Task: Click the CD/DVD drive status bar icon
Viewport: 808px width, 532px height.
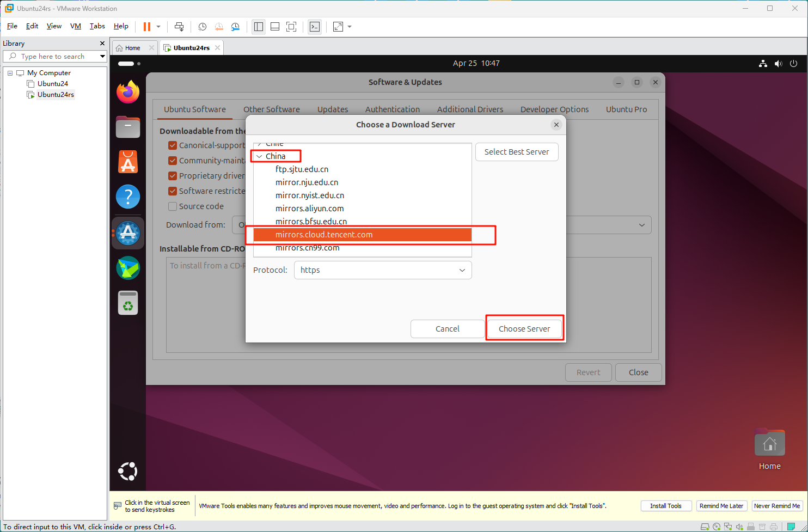Action: [717, 527]
